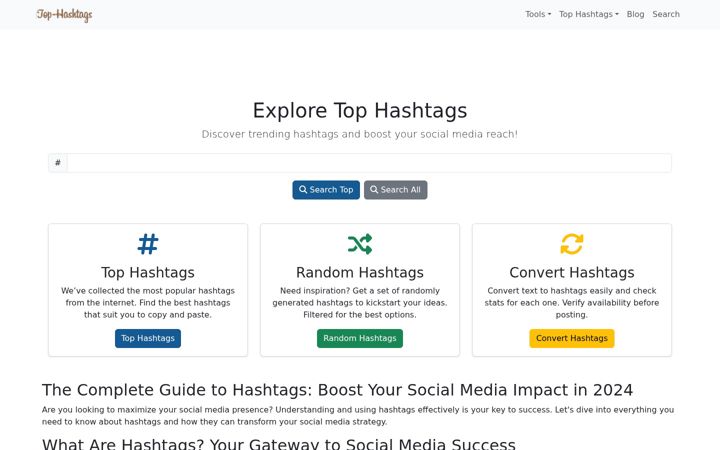The image size is (720, 450).
Task: Click the yellow convert arrows icon
Action: 572,244
